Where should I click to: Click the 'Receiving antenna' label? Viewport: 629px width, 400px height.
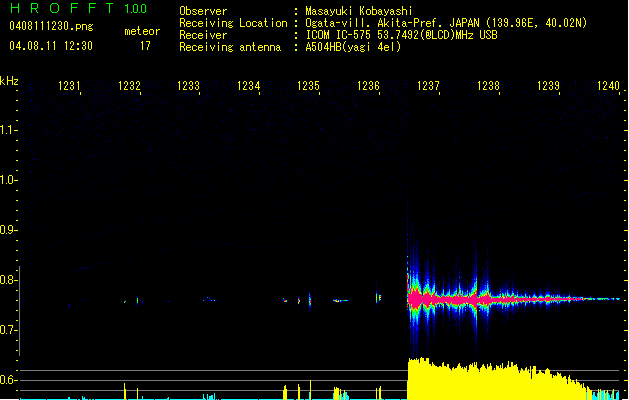(x=230, y=47)
